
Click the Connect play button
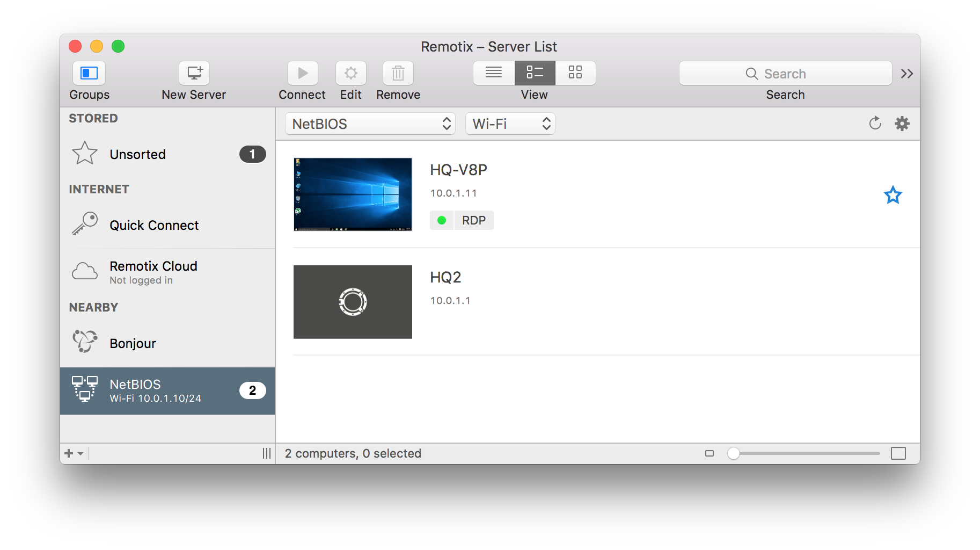(x=303, y=73)
